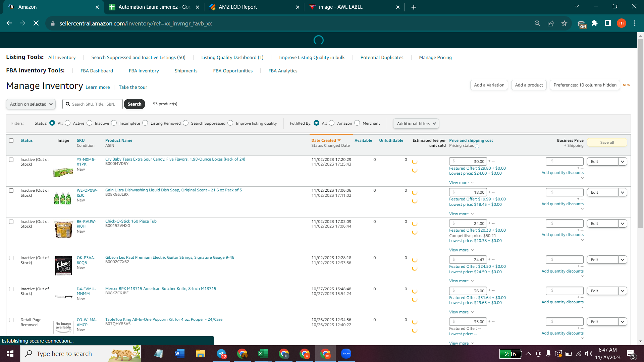Image resolution: width=644 pixels, height=362 pixels.
Task: Click the Gibson strings product thumbnail
Action: click(63, 266)
